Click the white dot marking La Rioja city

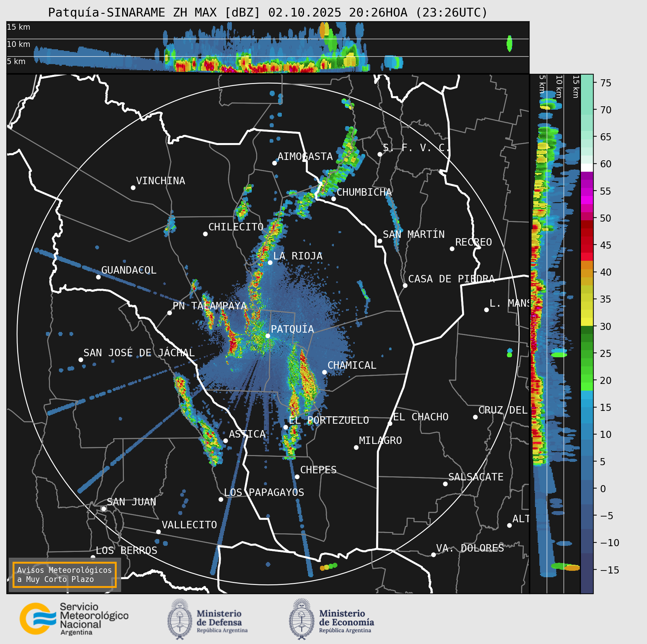click(x=270, y=262)
